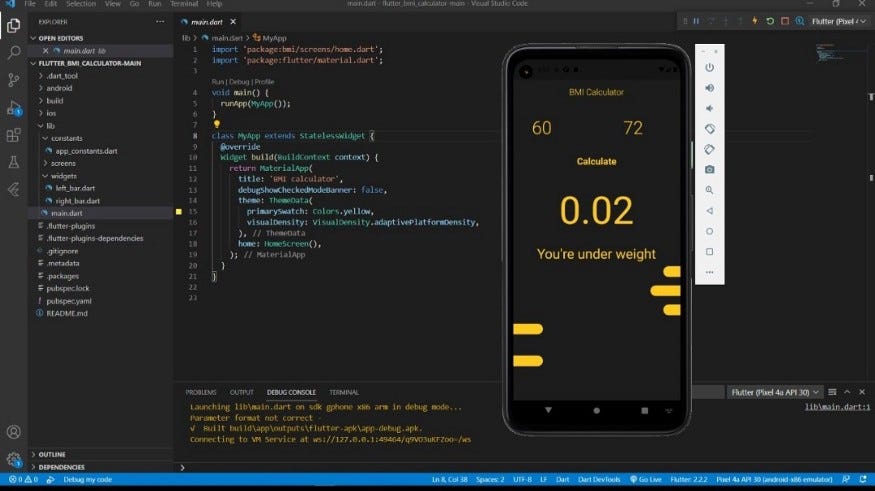875x491 pixels.
Task: Open the Extensions view
Action: click(x=13, y=135)
